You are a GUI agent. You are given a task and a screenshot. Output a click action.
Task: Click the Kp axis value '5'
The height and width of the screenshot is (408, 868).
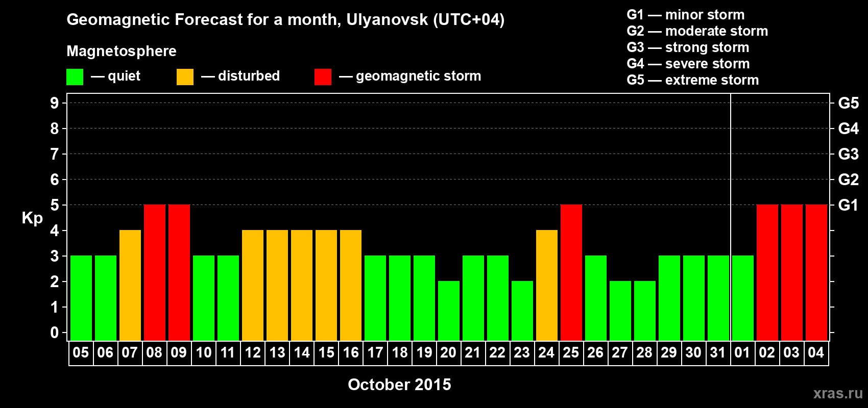click(x=55, y=205)
